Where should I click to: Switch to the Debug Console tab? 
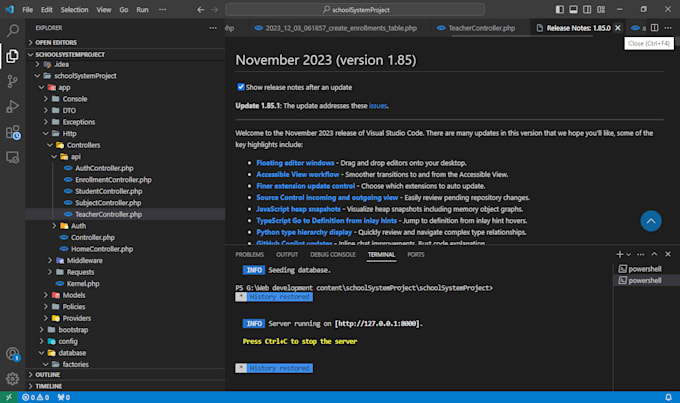tap(333, 255)
